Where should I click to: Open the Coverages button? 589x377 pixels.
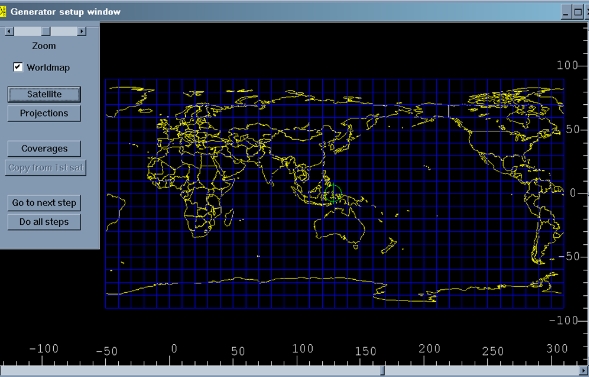click(44, 149)
